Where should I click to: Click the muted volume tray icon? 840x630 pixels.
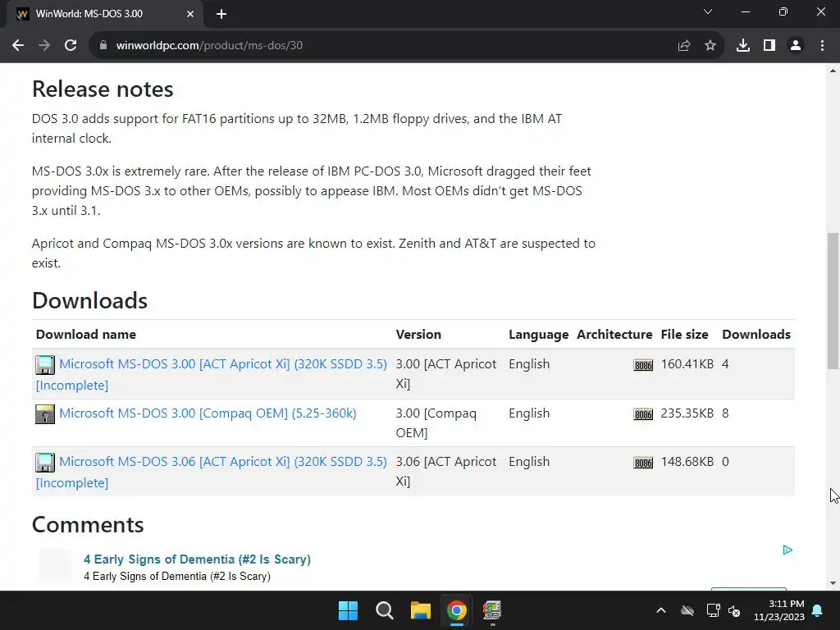click(734, 610)
